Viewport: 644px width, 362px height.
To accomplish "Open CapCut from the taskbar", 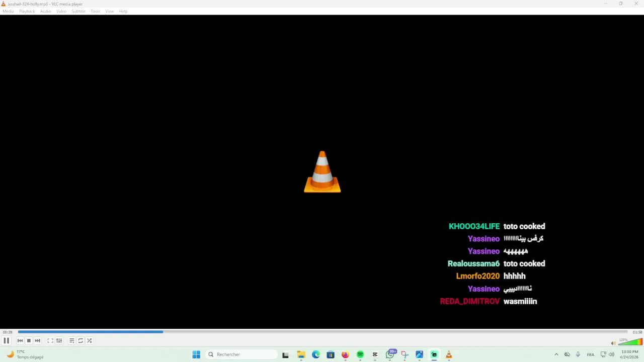I will pyautogui.click(x=375, y=354).
